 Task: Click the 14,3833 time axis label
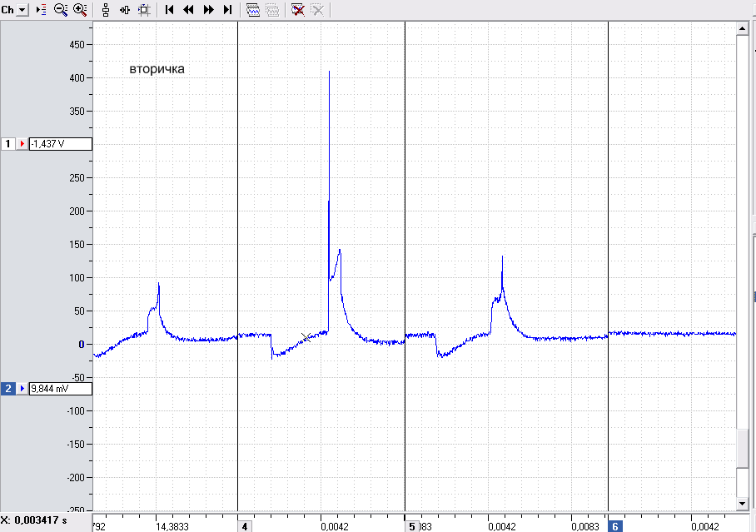coord(172,526)
